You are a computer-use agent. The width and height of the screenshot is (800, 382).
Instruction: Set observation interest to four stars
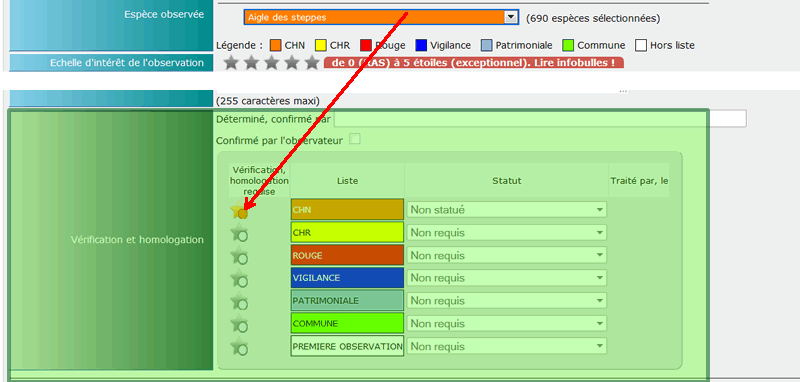point(291,63)
